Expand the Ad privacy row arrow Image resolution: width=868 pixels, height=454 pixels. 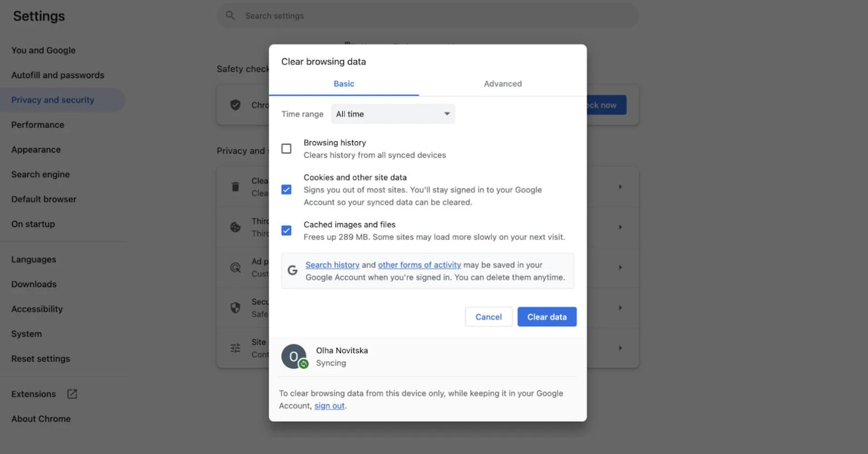pyautogui.click(x=620, y=268)
